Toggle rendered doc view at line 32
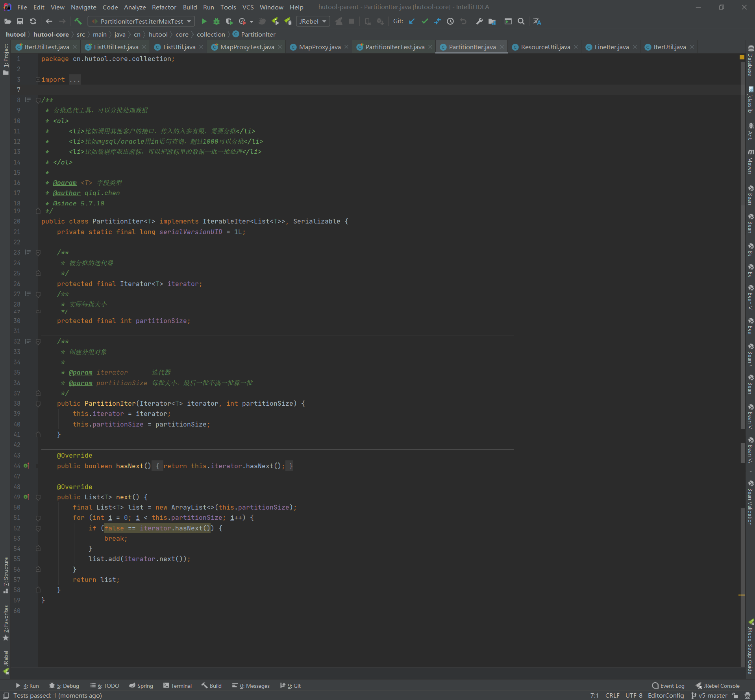755x700 pixels. pyautogui.click(x=28, y=341)
